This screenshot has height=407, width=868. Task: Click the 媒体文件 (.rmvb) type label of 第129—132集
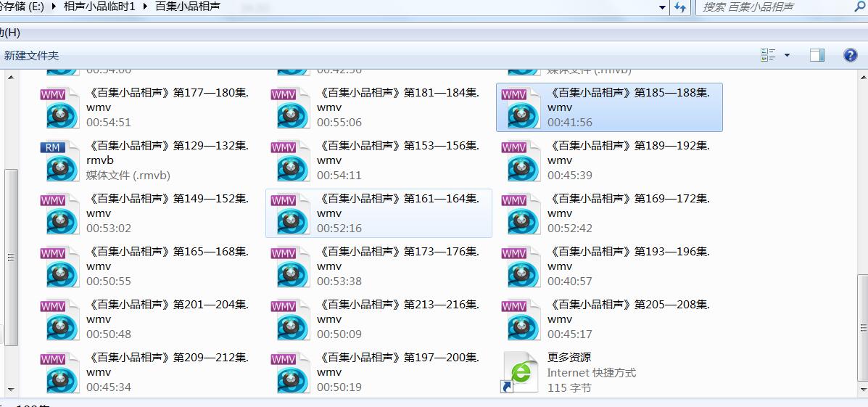[128, 176]
